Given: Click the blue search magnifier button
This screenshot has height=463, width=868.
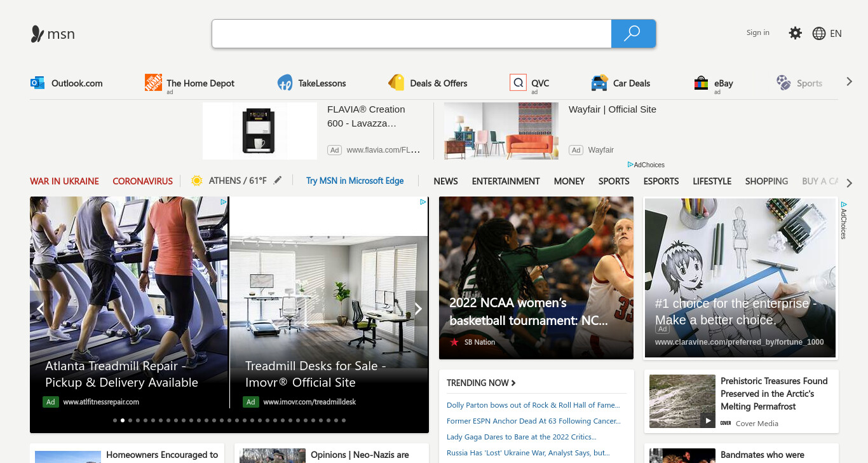Looking at the screenshot, I should (633, 34).
